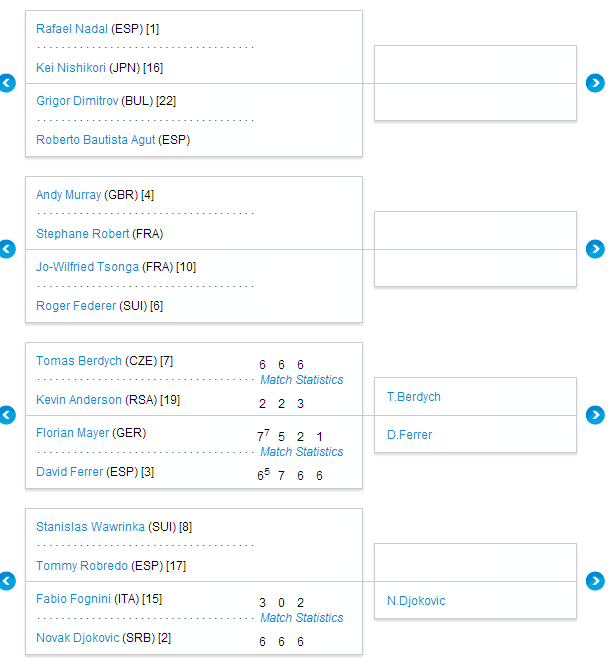Image resolution: width=614 pixels, height=667 pixels.
Task: Open Rafael Nadal's player profile
Action: click(72, 29)
